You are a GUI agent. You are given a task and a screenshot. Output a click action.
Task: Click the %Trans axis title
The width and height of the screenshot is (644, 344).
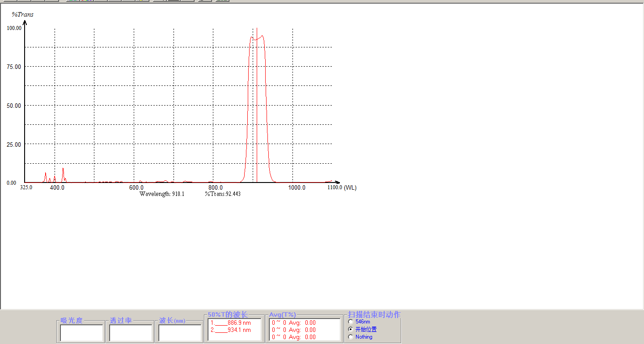click(22, 15)
